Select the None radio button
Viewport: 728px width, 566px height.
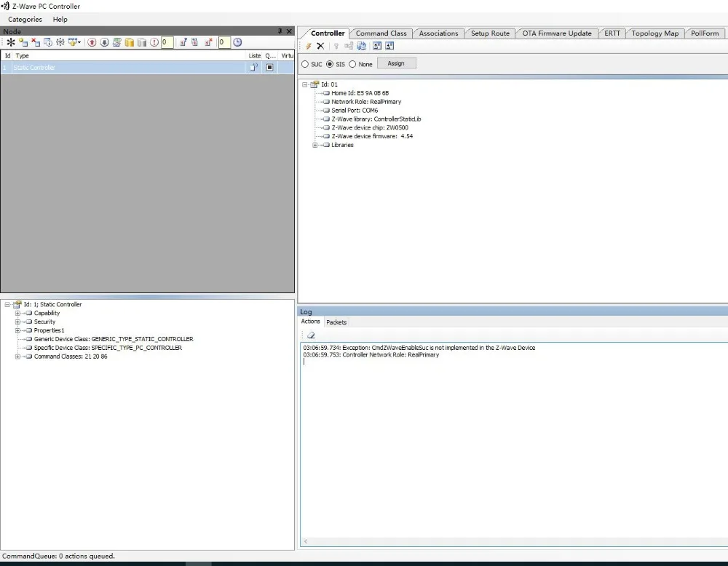coord(352,64)
